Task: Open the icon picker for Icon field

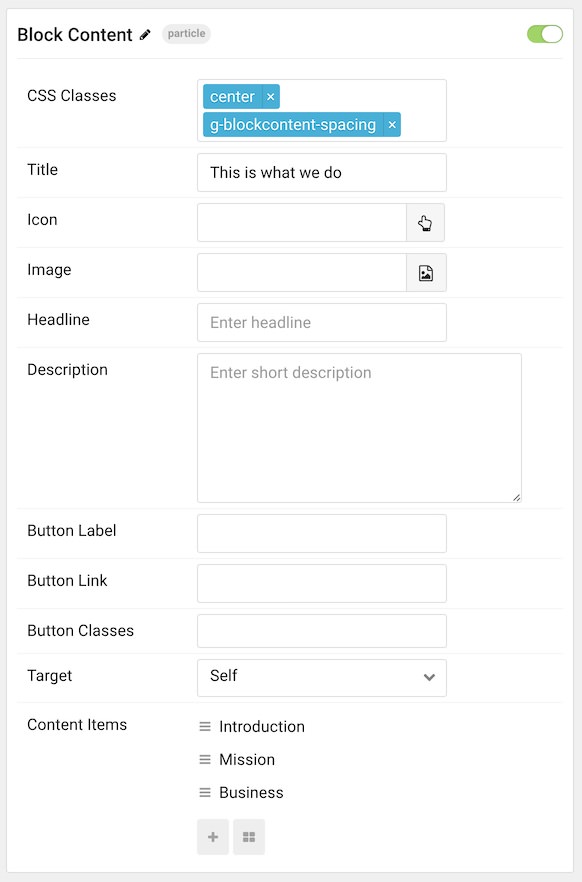Action: click(x=426, y=223)
